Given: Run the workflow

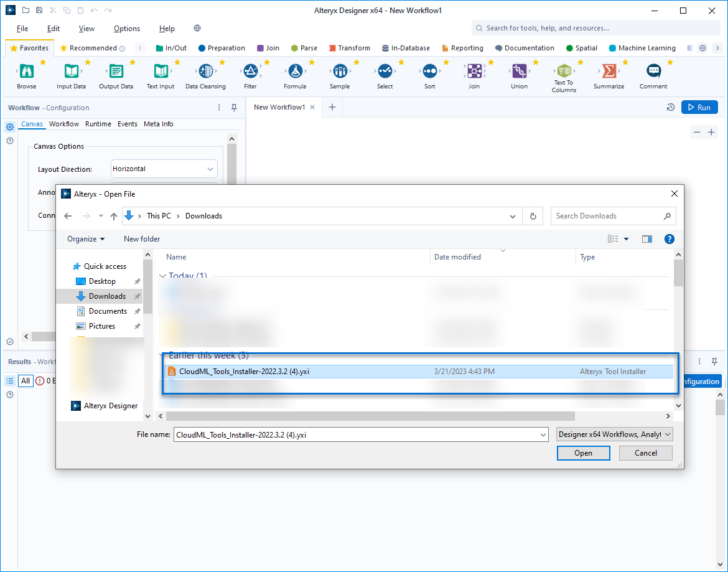Looking at the screenshot, I should point(699,106).
